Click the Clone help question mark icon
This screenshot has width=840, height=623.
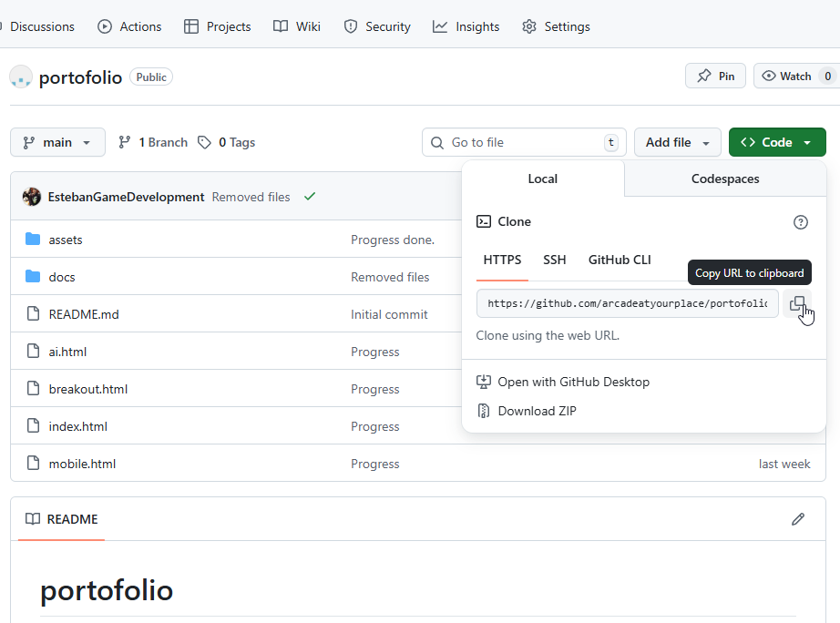(801, 222)
